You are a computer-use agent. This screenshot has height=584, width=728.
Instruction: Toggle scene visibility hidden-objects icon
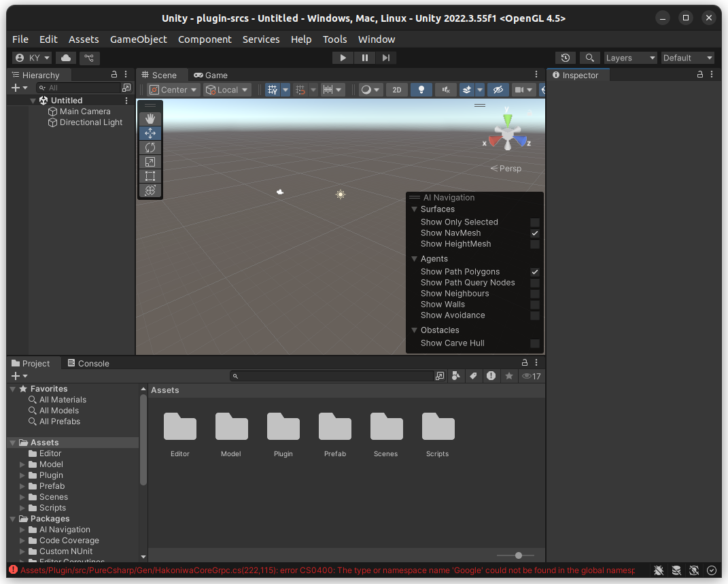[x=498, y=90]
